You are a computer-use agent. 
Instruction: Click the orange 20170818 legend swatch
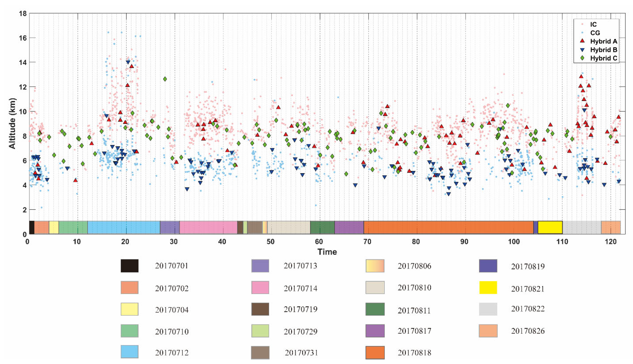375,353
